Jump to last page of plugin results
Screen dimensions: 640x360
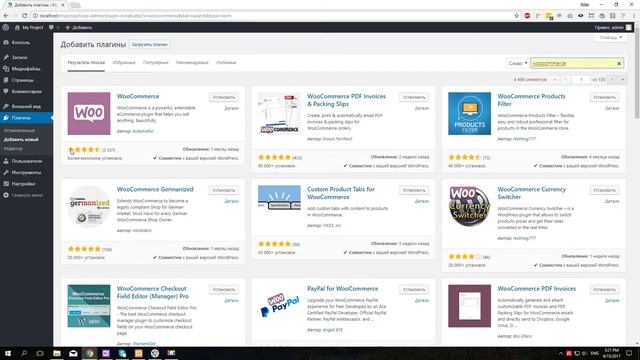(622, 80)
